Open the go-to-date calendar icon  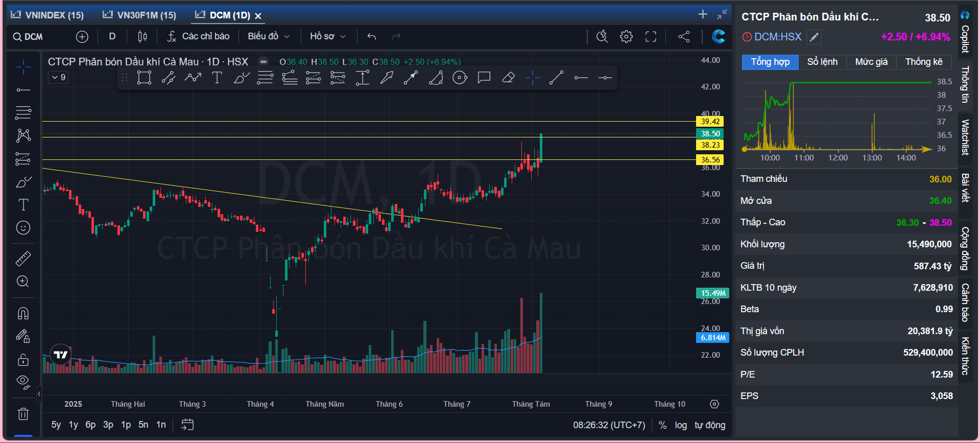pyautogui.click(x=187, y=425)
